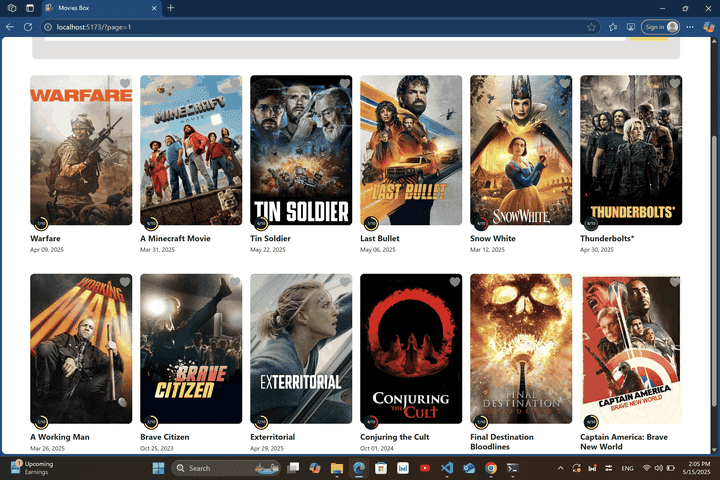The image size is (720, 480).
Task: Open the browser workspaces icon
Action: pos(12,8)
